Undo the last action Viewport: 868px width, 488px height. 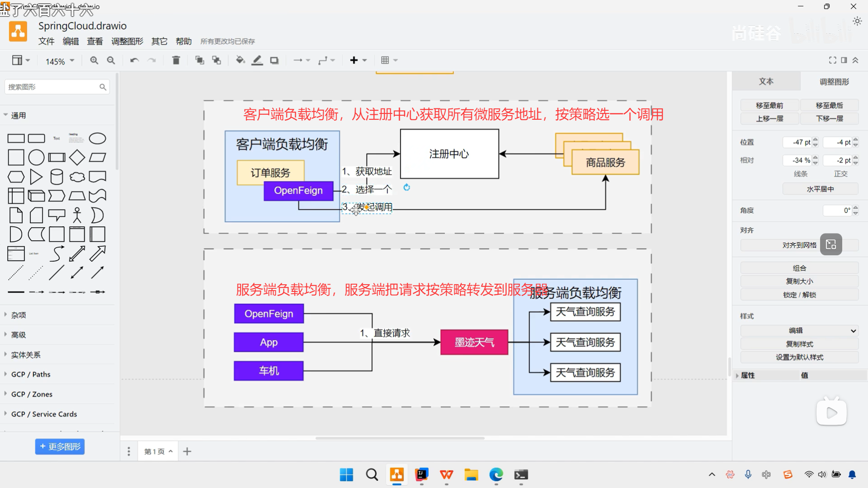click(134, 60)
